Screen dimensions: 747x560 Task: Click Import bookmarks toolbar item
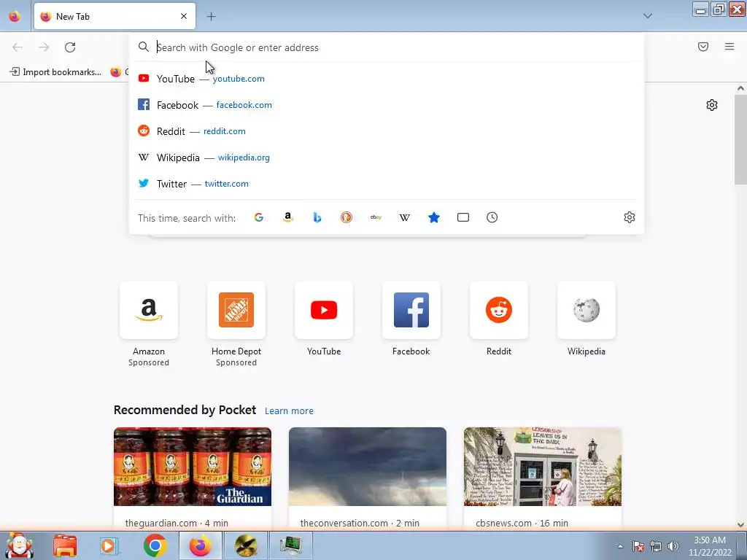pos(55,72)
